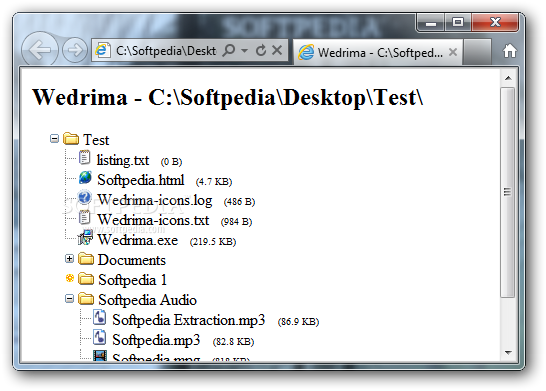Go back with the Back arrow button
The image size is (546, 391).
click(x=40, y=50)
